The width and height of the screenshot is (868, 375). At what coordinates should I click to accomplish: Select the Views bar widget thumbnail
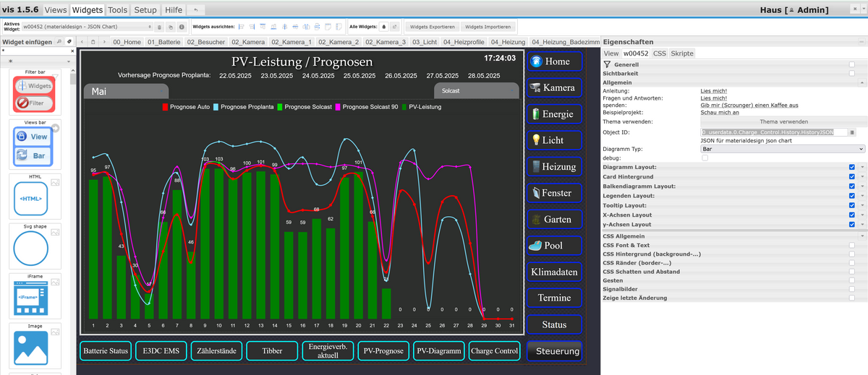[x=34, y=146]
